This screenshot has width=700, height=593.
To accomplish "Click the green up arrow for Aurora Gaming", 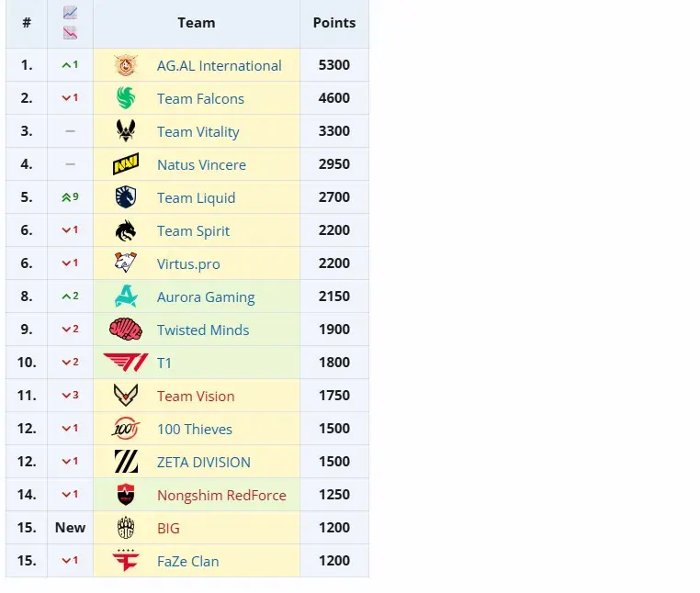I will (x=66, y=296).
